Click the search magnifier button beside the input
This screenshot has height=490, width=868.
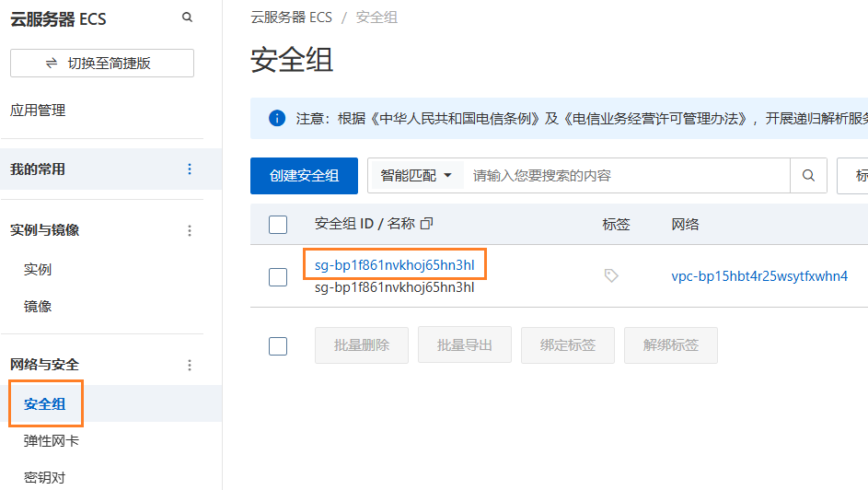coord(808,176)
